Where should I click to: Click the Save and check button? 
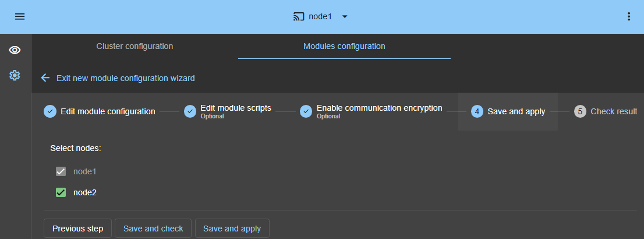(153, 229)
